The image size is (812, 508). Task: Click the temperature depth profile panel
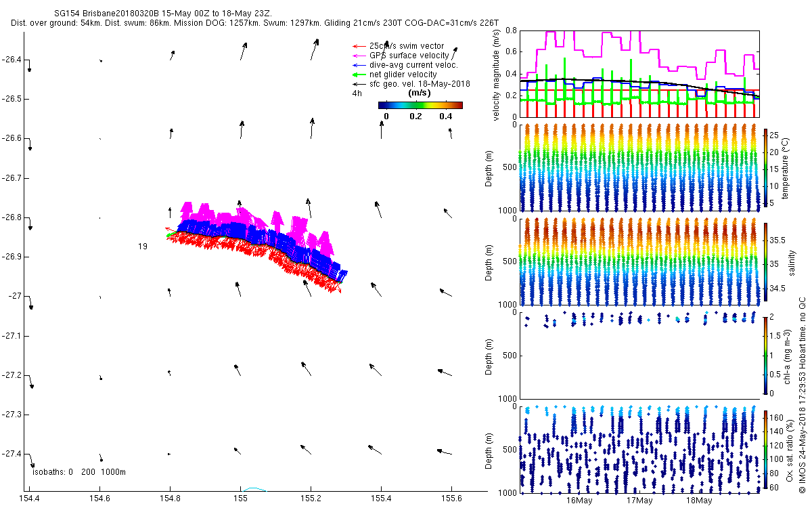click(639, 167)
